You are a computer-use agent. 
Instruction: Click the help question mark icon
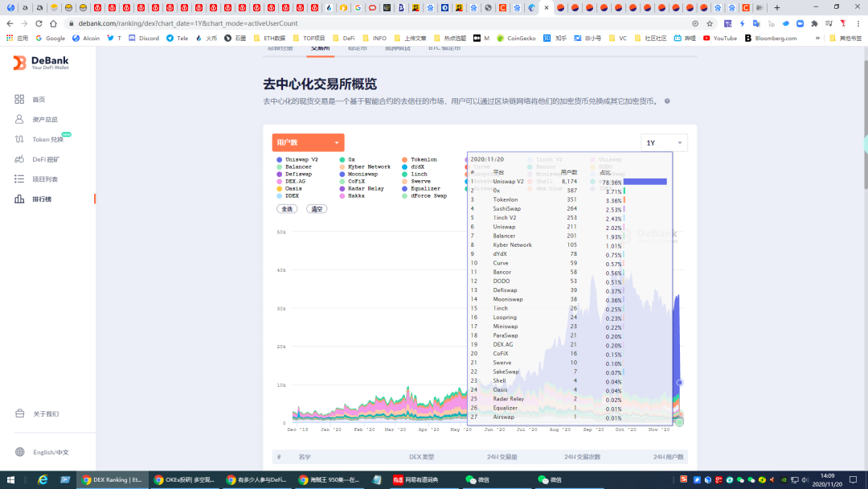pos(667,101)
